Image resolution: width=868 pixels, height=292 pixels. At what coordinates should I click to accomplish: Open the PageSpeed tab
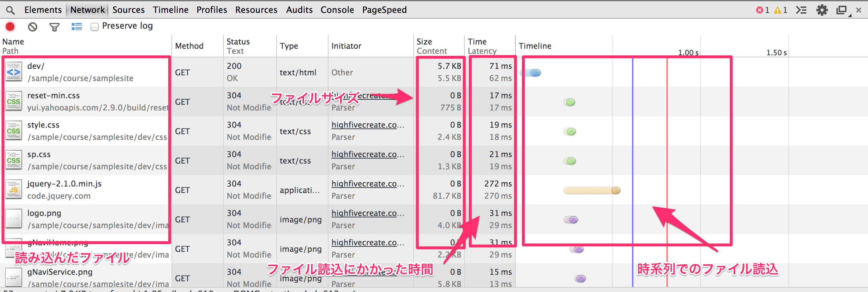(384, 10)
